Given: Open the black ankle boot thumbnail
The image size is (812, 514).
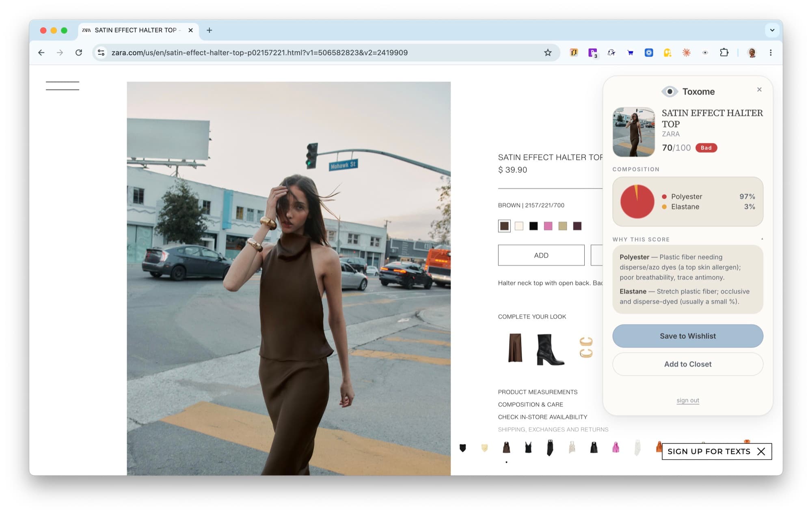Looking at the screenshot, I should click(550, 349).
